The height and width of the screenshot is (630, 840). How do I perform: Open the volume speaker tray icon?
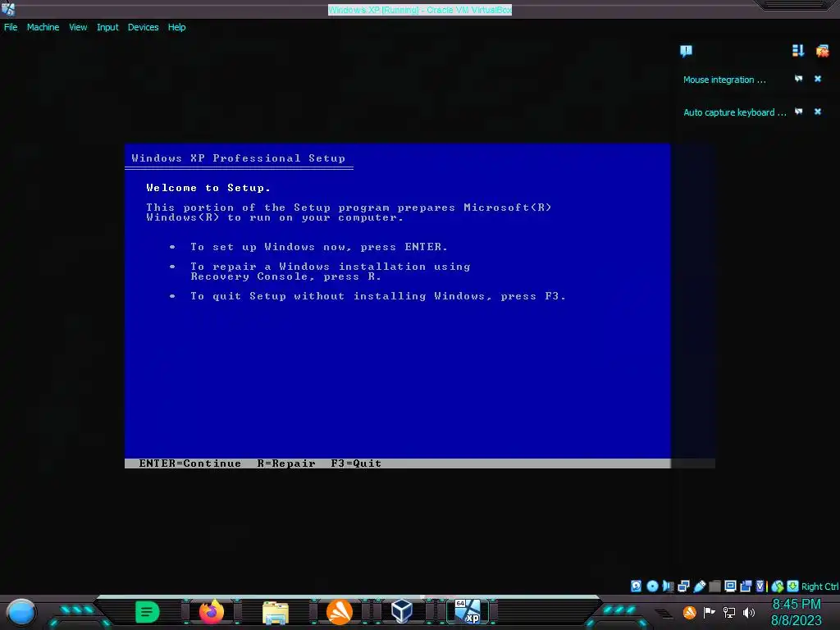[749, 612]
